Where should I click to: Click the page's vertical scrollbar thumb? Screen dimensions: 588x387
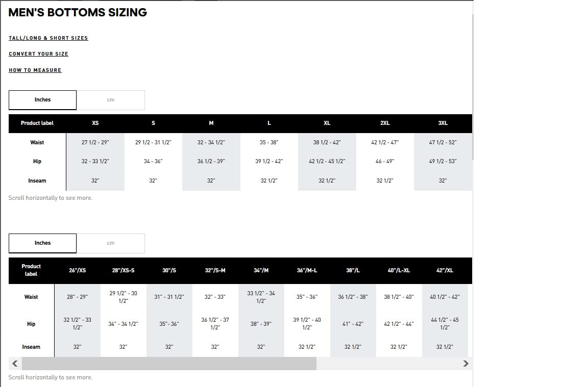pyautogui.click(x=473, y=87)
